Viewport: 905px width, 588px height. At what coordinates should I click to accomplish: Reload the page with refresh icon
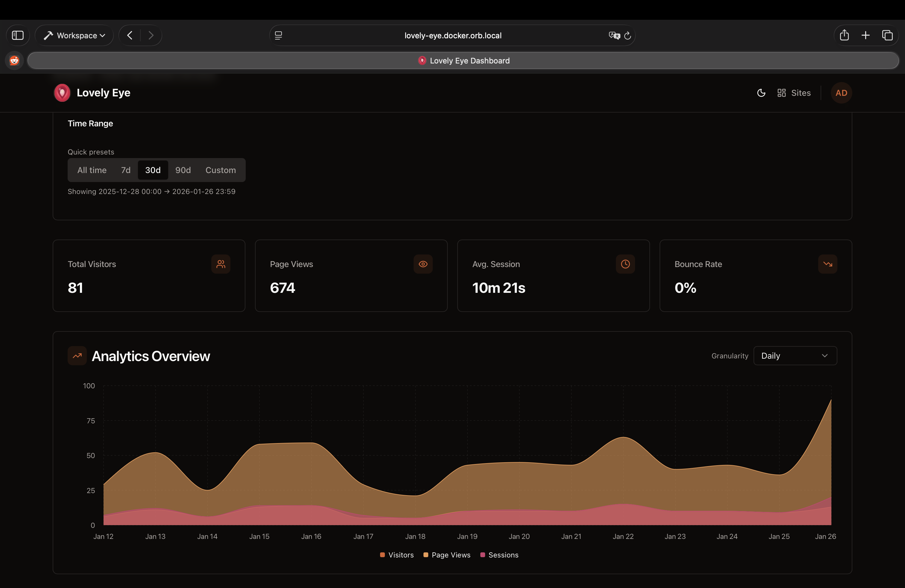(627, 35)
